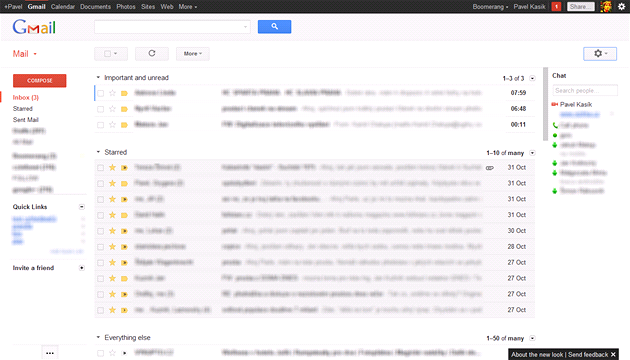
Task: Open the red notification counter badge
Action: 556,6
